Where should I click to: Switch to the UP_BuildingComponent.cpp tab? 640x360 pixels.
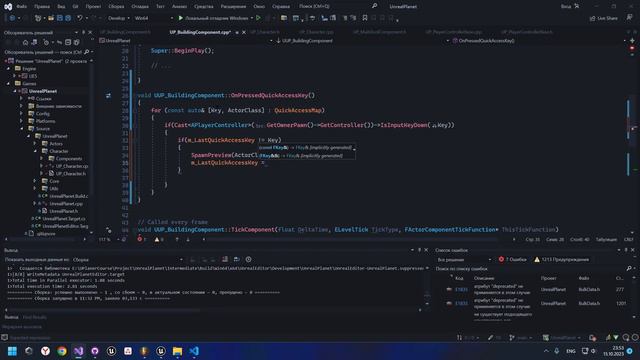tap(200, 32)
